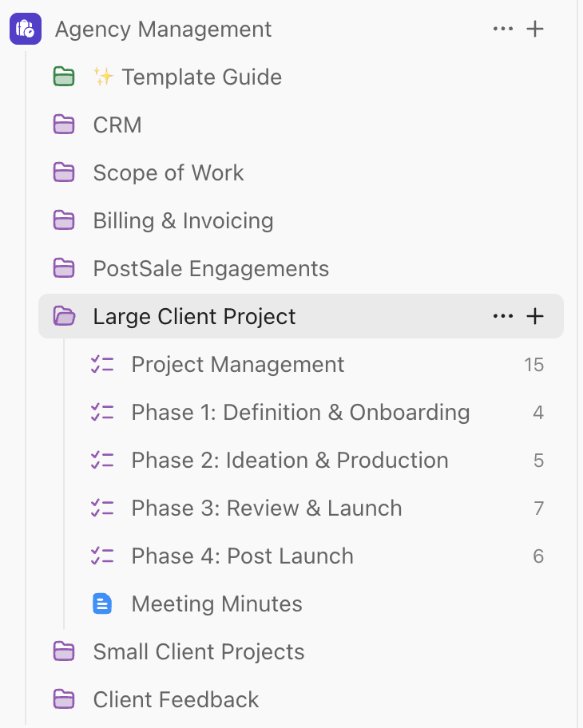The image size is (583, 728).
Task: Click the Client Feedback folder
Action: [x=176, y=699]
